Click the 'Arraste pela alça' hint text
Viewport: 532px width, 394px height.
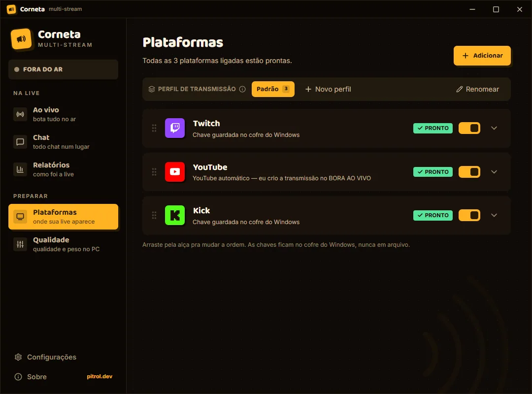pyautogui.click(x=276, y=245)
